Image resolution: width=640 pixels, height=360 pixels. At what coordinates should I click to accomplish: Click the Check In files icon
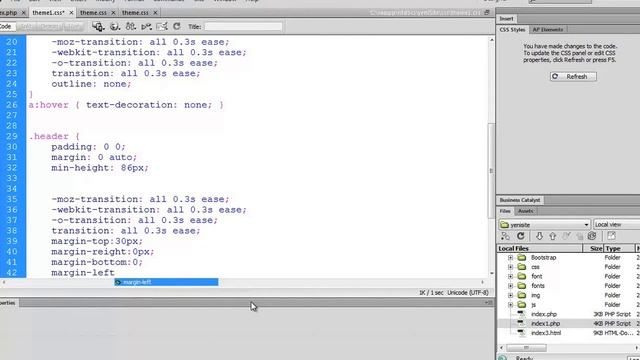tap(580, 236)
